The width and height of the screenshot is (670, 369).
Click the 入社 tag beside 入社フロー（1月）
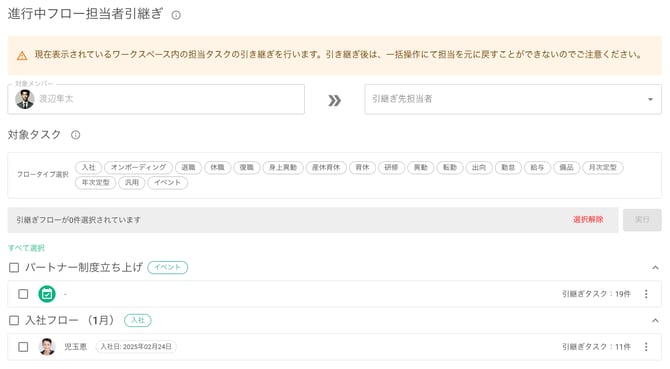pyautogui.click(x=138, y=320)
